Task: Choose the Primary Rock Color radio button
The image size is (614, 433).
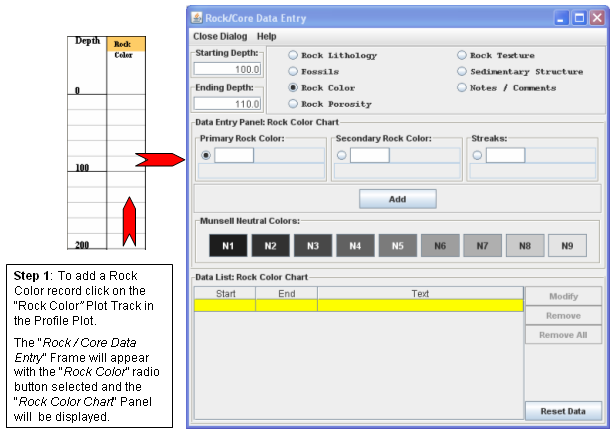Action: [x=206, y=155]
